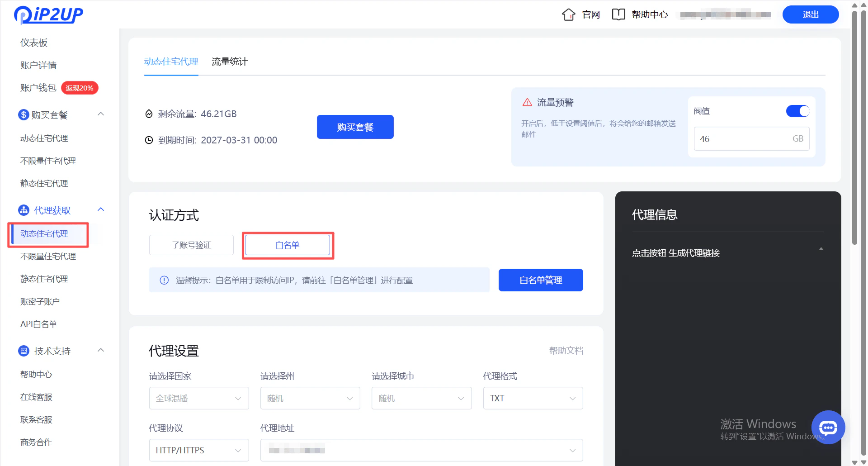Switch to the 流量统计 tab
Viewport: 868px width, 466px height.
[229, 62]
